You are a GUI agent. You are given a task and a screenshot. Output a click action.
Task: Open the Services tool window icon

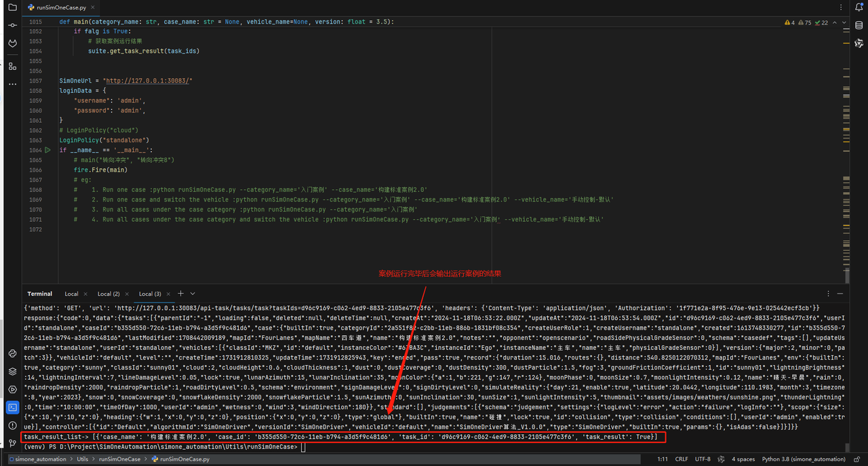[x=12, y=389]
